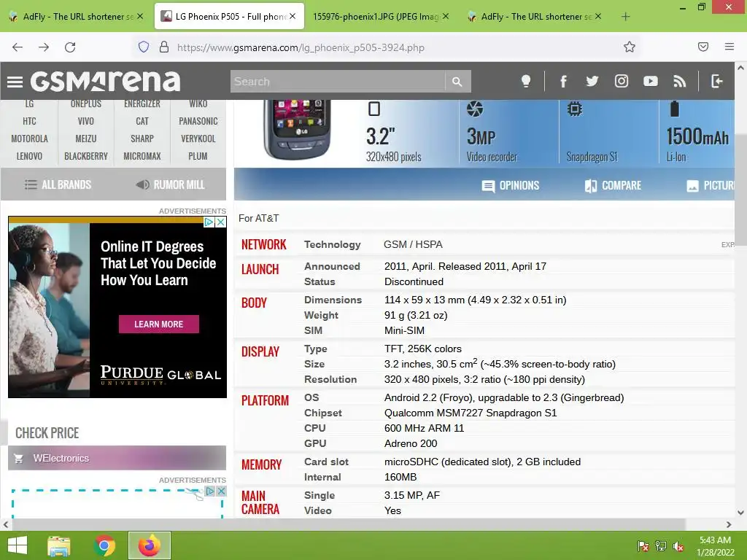Click the Chipset spec label

[x=323, y=413]
